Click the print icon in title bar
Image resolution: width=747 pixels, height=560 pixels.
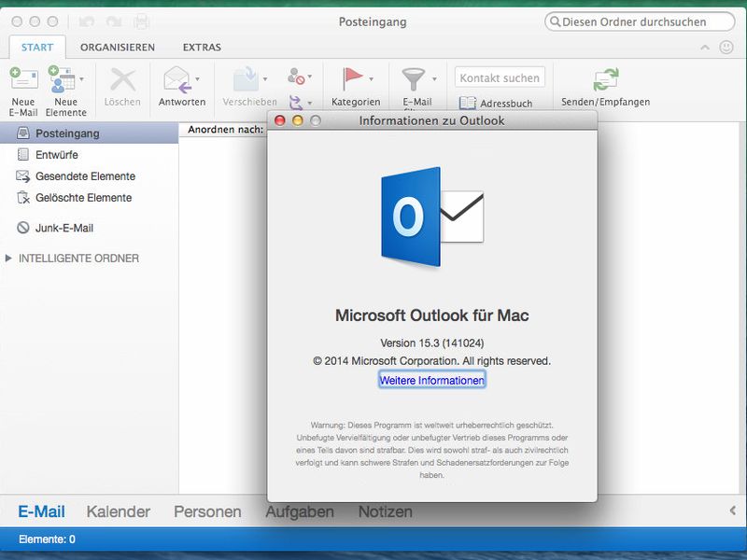[x=142, y=21]
